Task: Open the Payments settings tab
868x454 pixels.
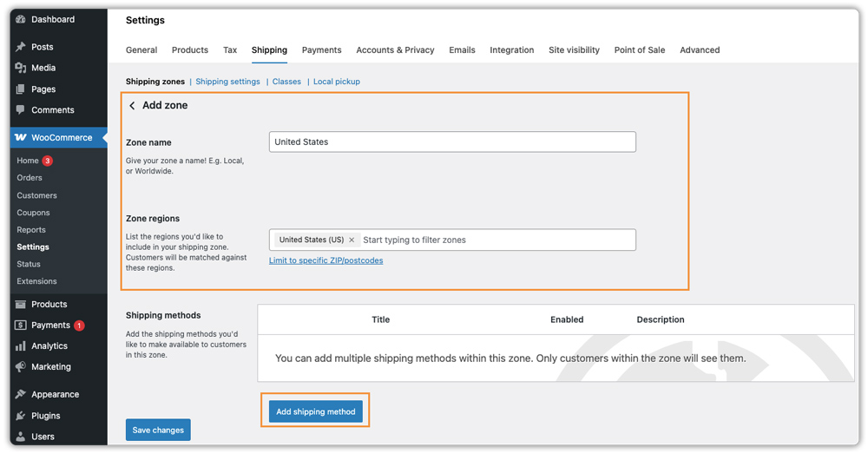Action: pyautogui.click(x=322, y=49)
